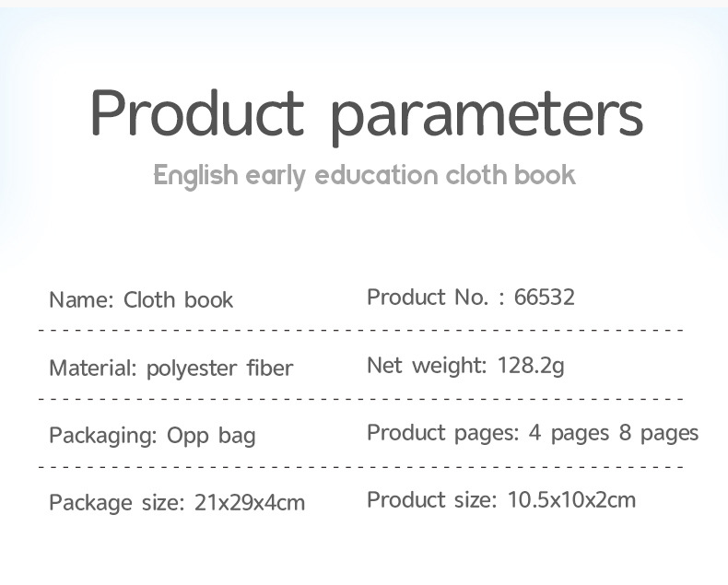Click the "English early education cloth book" subtitle
Image resolution: width=728 pixels, height=585 pixels.
(x=364, y=175)
